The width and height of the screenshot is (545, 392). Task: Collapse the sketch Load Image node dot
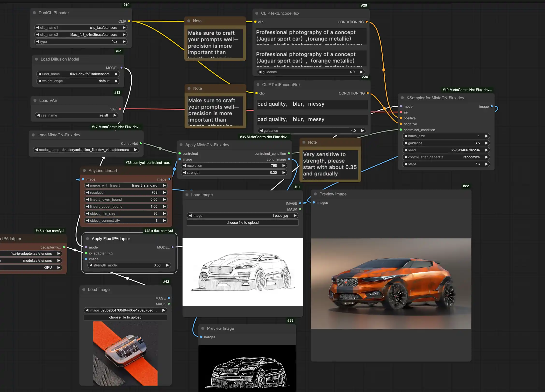(x=187, y=195)
